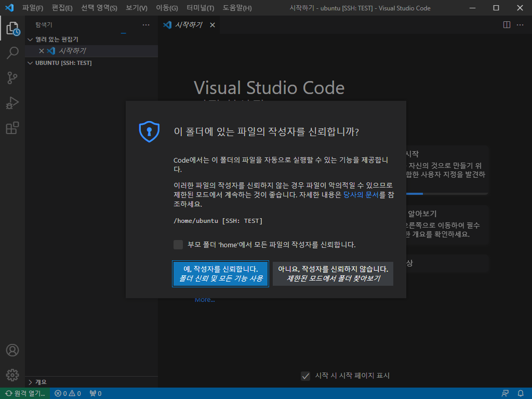Close the 시작하기 editor tab
This screenshot has height=399, width=532.
click(x=212, y=25)
